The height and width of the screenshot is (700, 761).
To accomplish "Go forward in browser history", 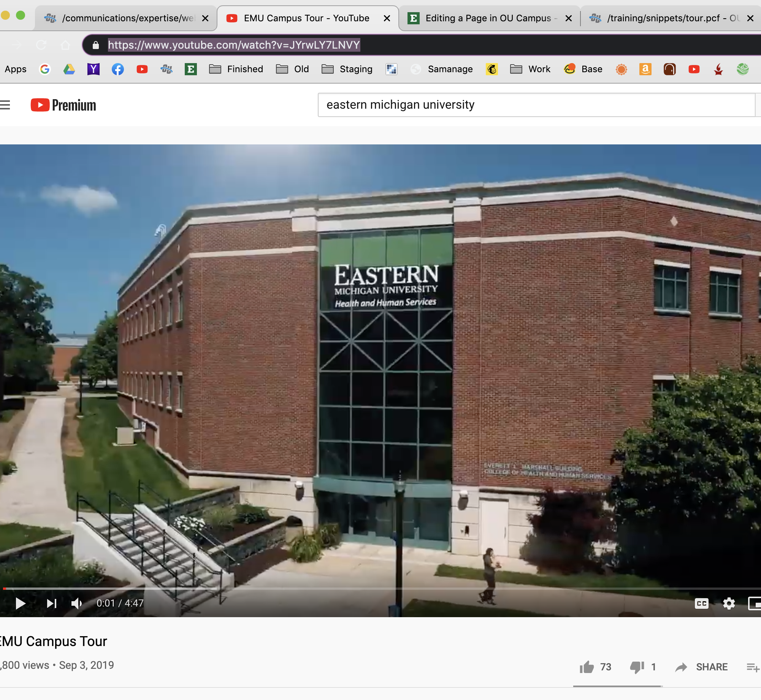I will [x=17, y=45].
